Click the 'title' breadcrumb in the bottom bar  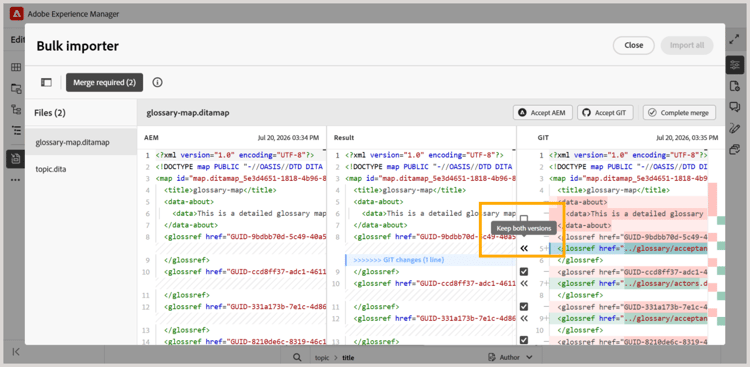pos(348,357)
